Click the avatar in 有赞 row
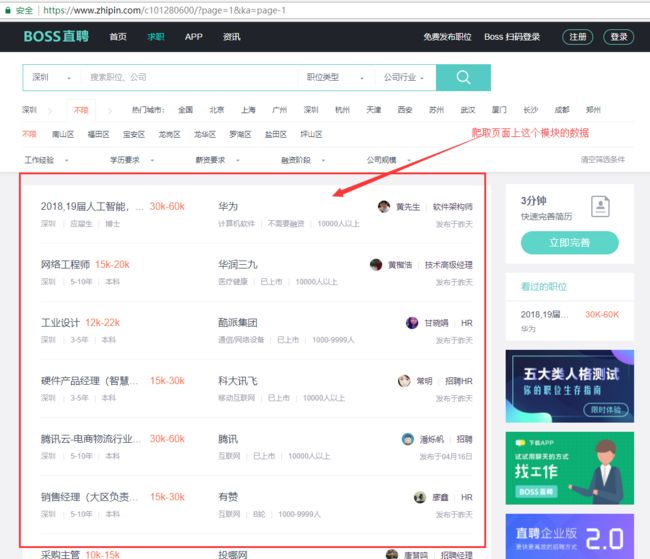Viewport: 650px width, 559px height. (420, 497)
